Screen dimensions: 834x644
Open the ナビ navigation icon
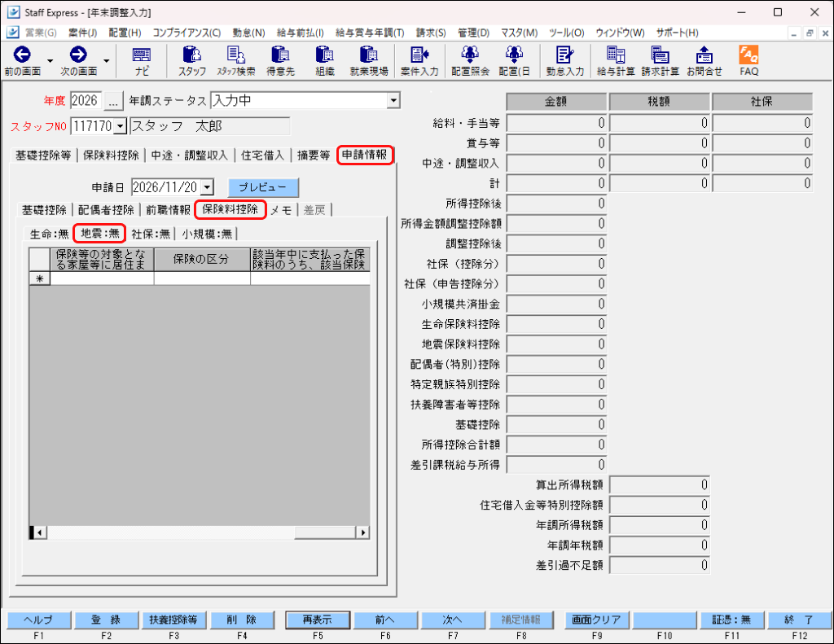142,55
